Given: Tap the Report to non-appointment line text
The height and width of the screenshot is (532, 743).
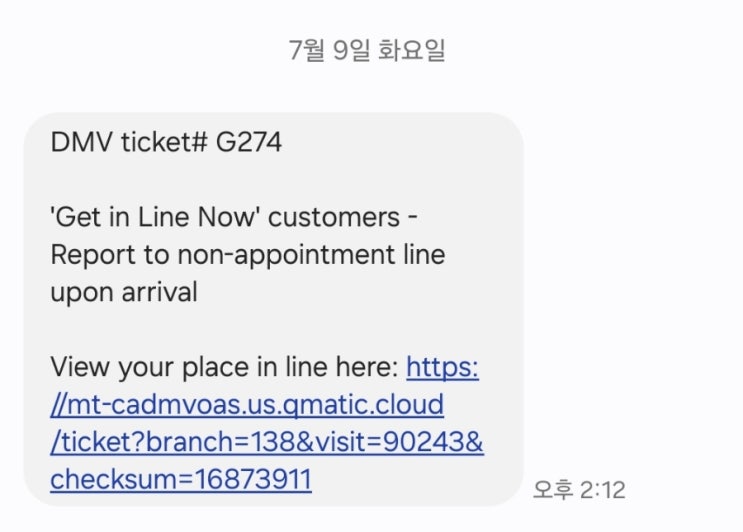Looking at the screenshot, I should tap(247, 254).
